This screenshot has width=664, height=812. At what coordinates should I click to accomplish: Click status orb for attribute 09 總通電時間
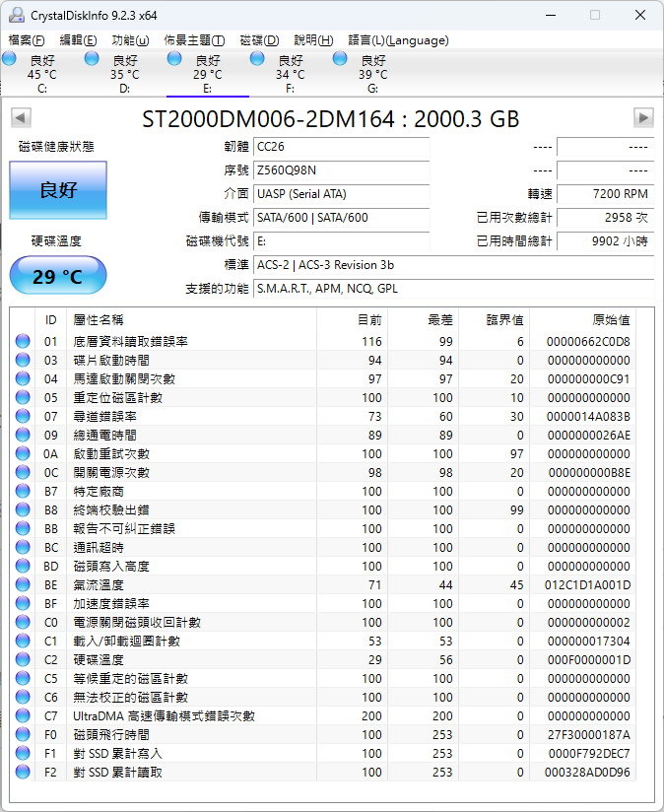(x=23, y=435)
